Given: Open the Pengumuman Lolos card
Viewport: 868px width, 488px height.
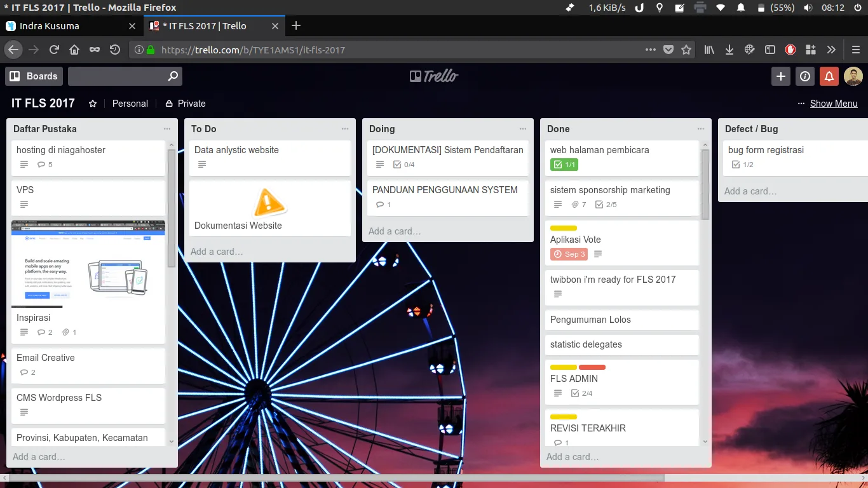Looking at the screenshot, I should pyautogui.click(x=622, y=320).
